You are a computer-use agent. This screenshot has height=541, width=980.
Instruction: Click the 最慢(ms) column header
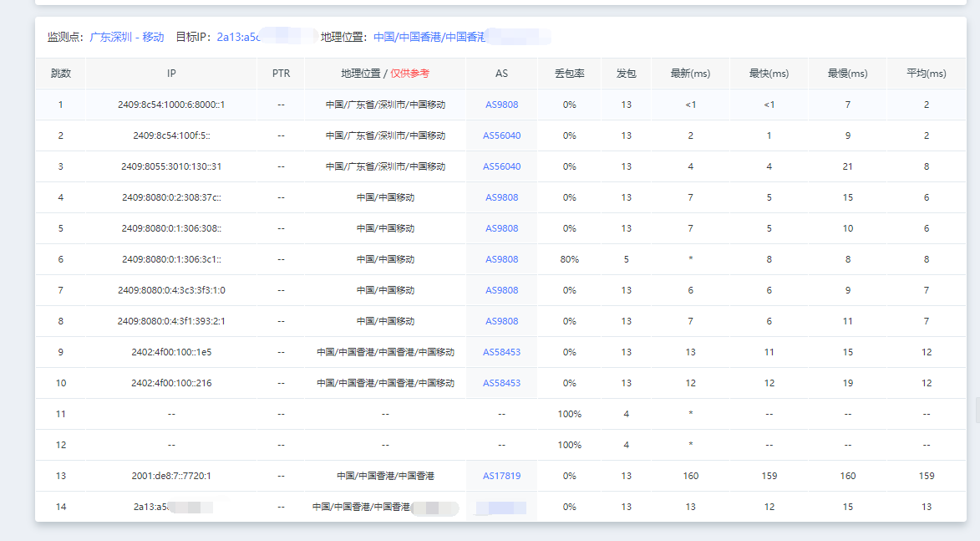click(847, 74)
